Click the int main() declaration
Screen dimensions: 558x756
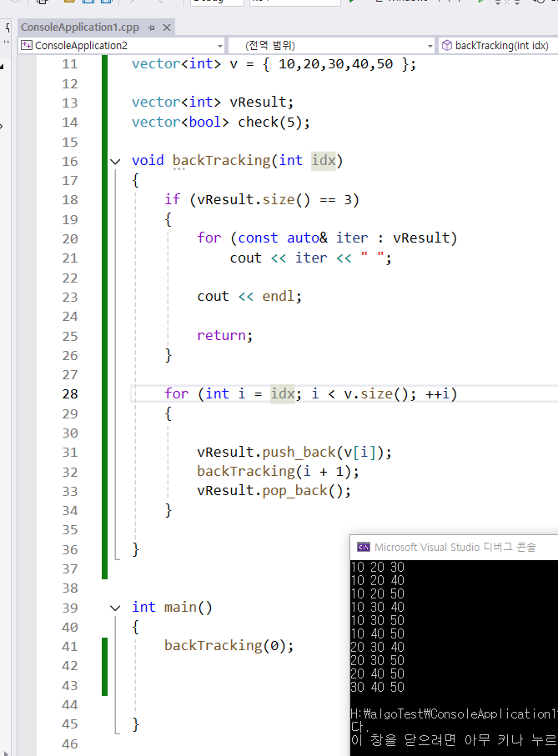pos(172,608)
